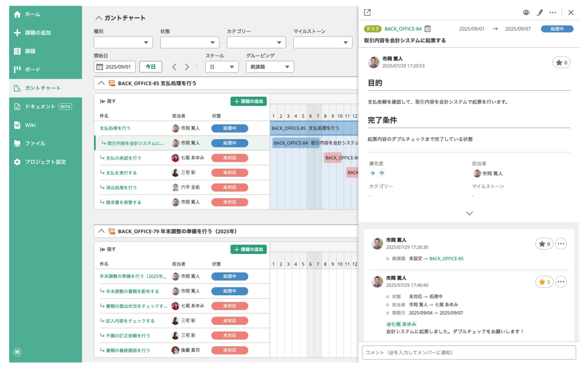Open options menu of 17:26:30 comment

click(561, 244)
